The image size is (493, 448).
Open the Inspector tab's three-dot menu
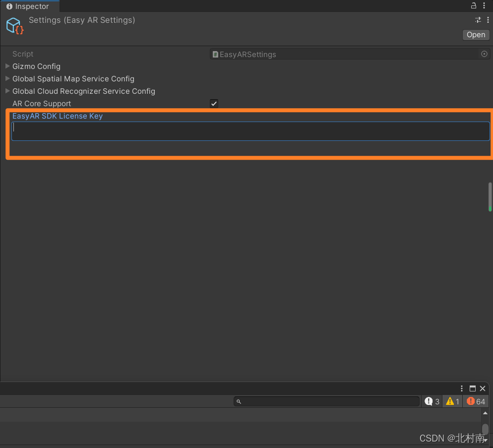click(x=484, y=5)
